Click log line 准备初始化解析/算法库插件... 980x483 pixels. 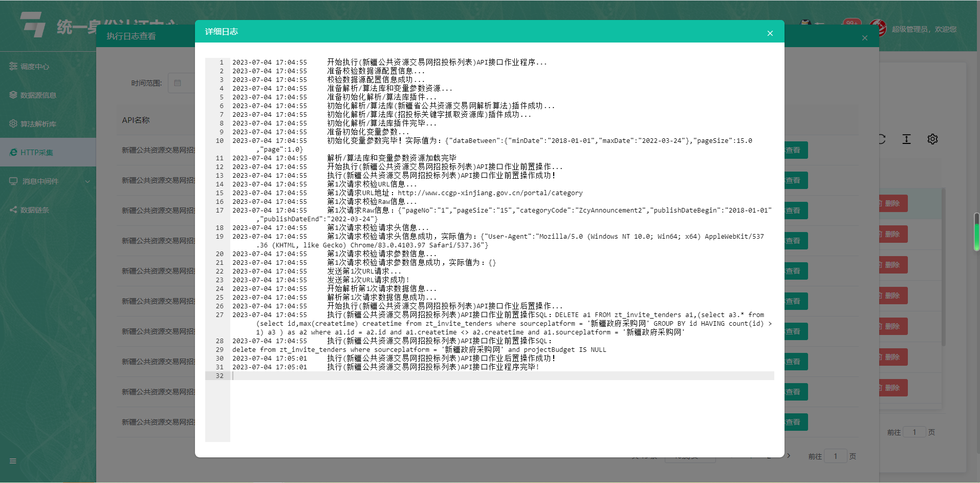(382, 97)
